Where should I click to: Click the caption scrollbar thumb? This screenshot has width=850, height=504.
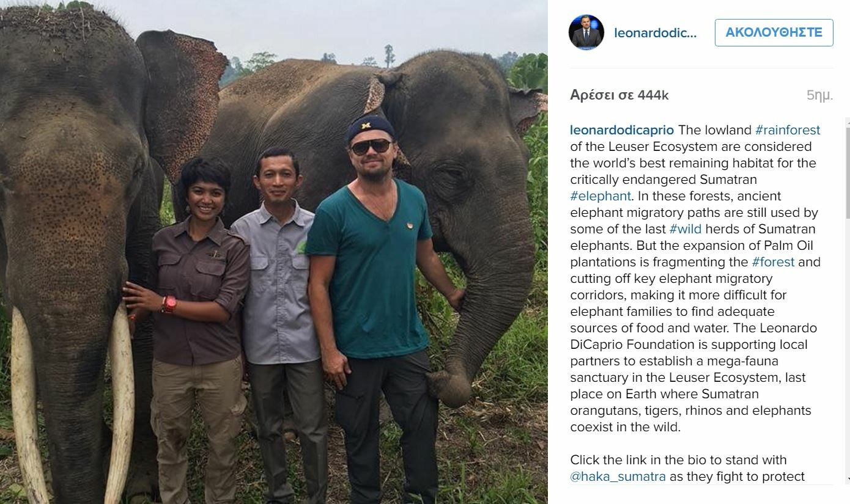coord(848,172)
